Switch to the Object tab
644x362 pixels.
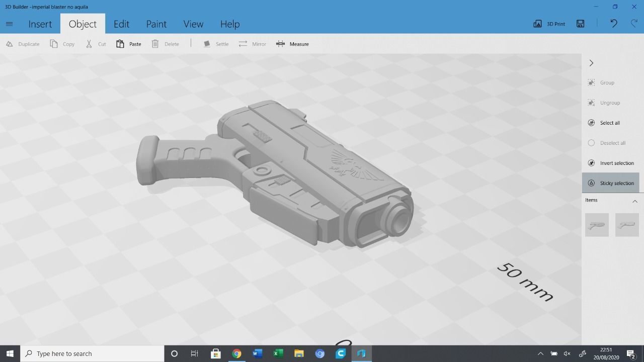pos(83,24)
